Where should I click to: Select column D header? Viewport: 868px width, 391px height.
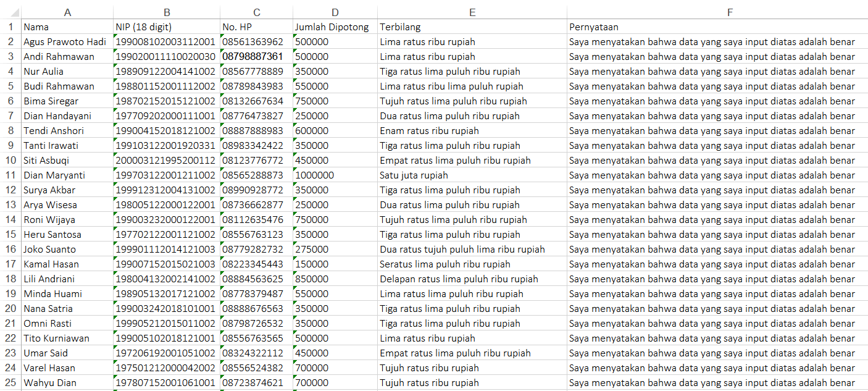[x=335, y=12]
